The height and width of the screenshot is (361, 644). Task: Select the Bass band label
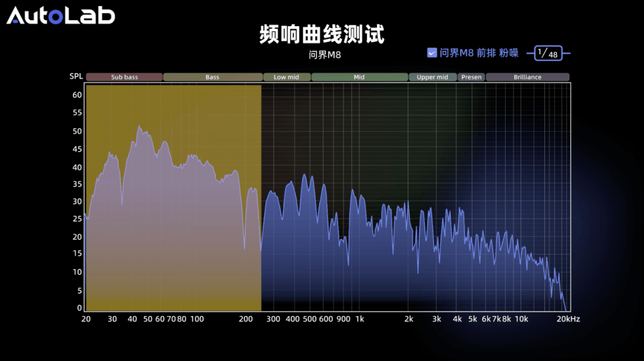[212, 77]
